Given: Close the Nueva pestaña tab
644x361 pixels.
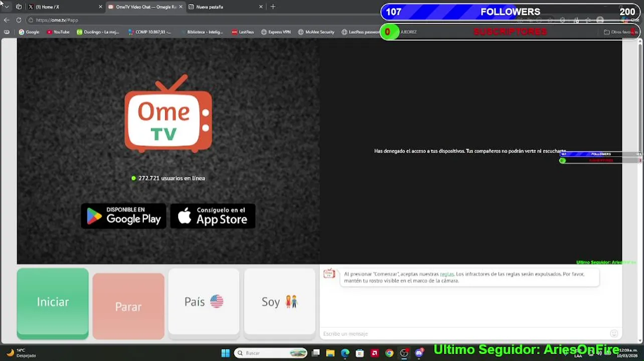Looking at the screenshot, I should tap(261, 7).
